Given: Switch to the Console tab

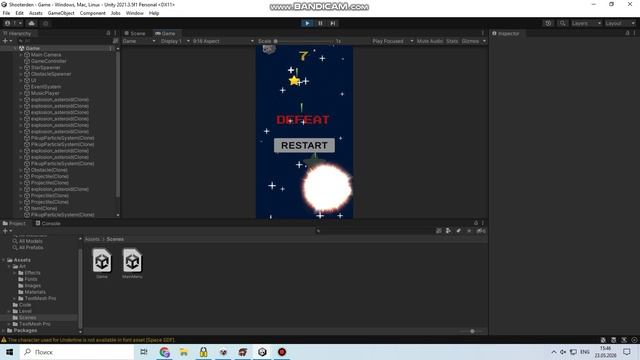Looking at the screenshot, I should point(48,223).
